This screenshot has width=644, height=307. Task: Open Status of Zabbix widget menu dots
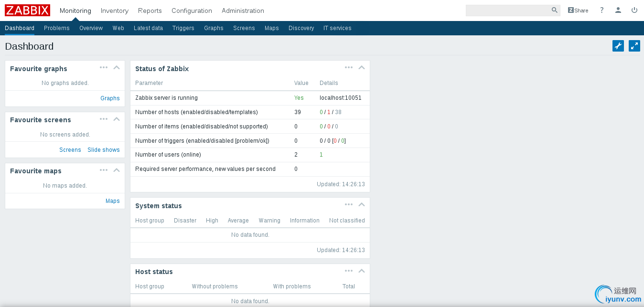click(x=349, y=67)
